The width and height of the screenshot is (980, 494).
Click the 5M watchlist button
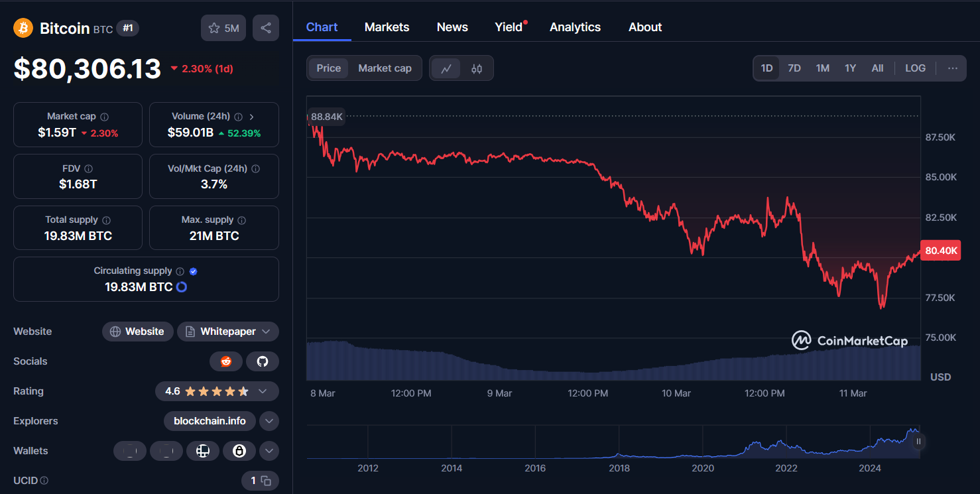[223, 28]
